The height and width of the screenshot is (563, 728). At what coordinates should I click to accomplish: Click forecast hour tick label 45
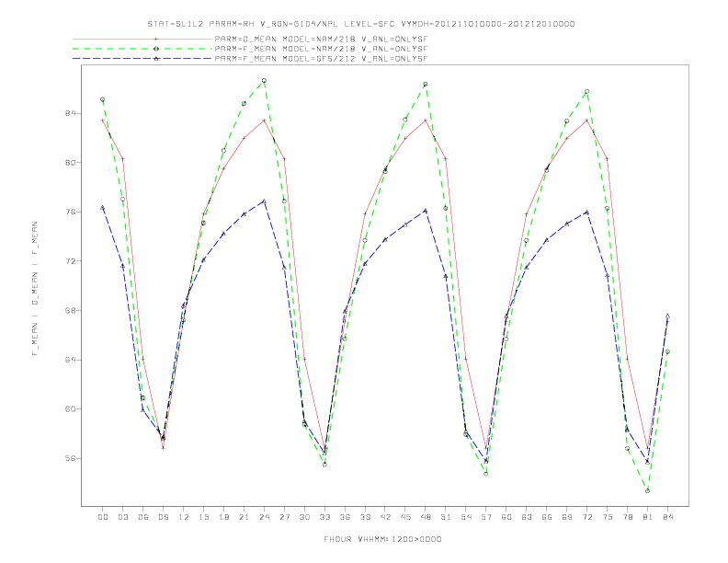(x=405, y=517)
